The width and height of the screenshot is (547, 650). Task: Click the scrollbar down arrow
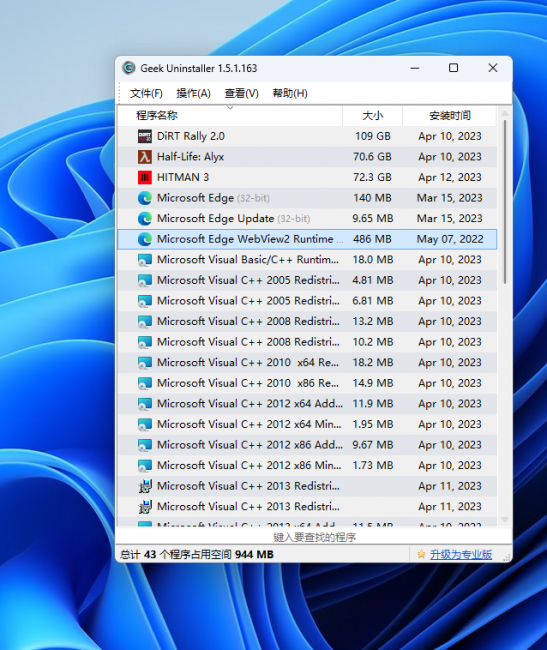[x=504, y=519]
